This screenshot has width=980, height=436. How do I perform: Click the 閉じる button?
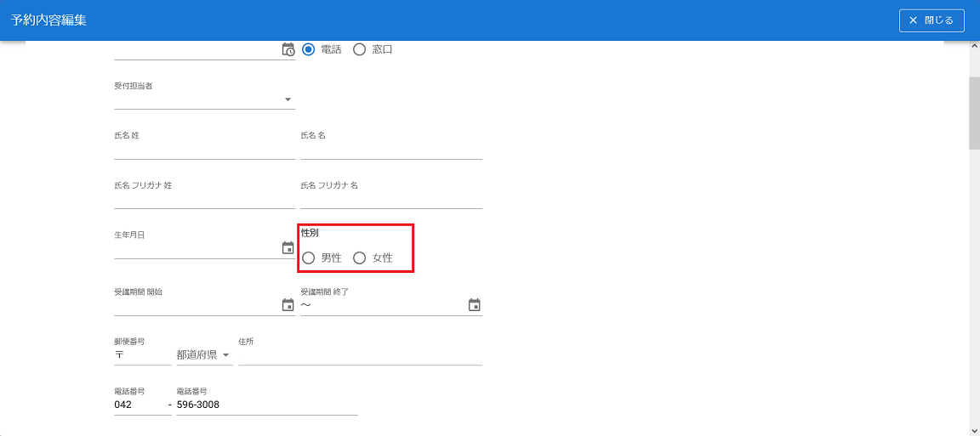[x=932, y=20]
